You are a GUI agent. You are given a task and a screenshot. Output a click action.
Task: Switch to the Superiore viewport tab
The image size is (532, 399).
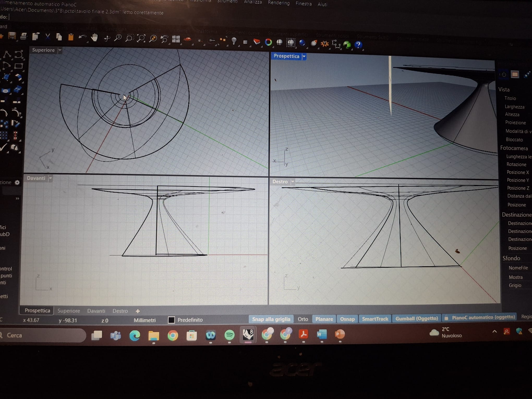coord(69,311)
